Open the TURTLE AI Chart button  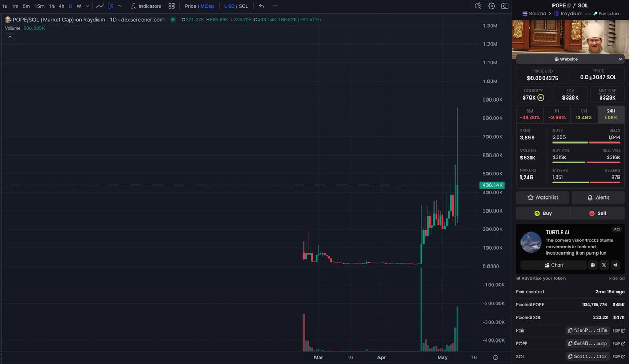[x=553, y=265]
